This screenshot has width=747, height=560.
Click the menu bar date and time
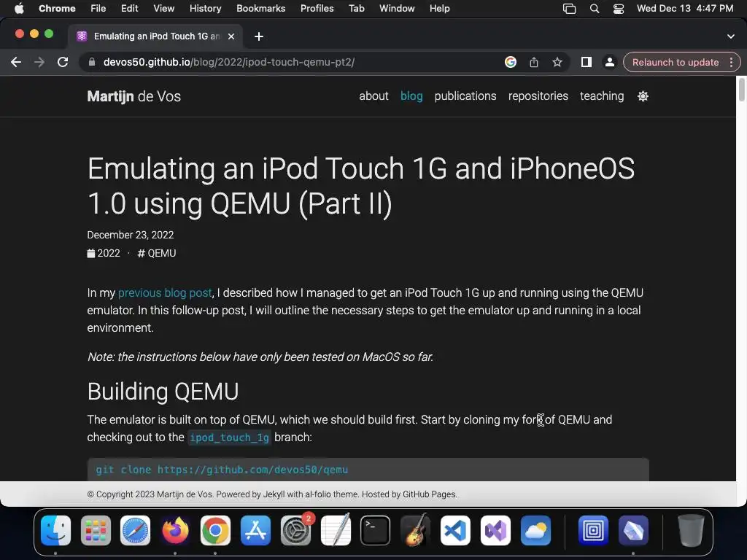tap(685, 9)
